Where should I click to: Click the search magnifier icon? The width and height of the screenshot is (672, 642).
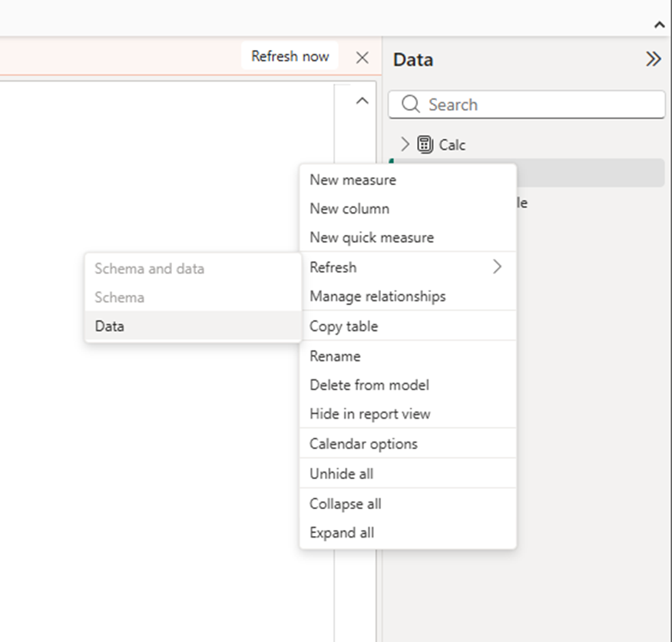pyautogui.click(x=411, y=104)
